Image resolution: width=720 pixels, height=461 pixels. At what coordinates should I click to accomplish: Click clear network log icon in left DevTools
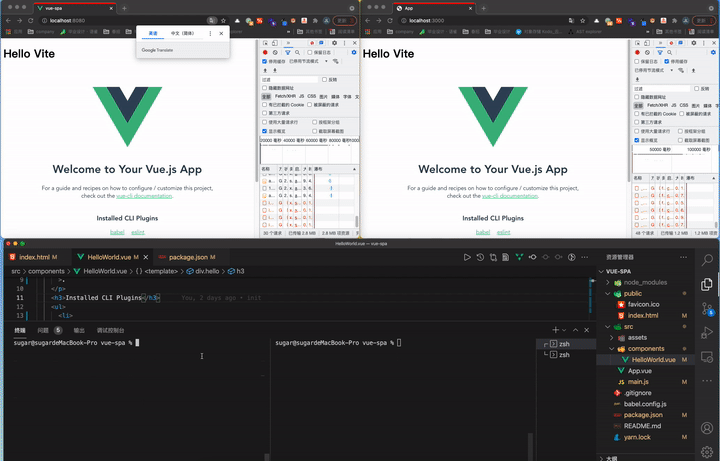tap(275, 52)
